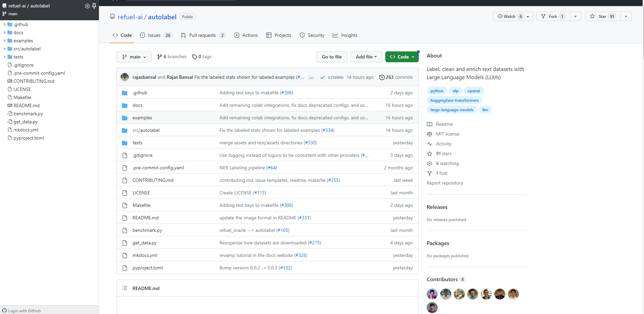Click the ellipsis to expand commit message
Viewport: 644px width, 314px height.
tap(311, 78)
